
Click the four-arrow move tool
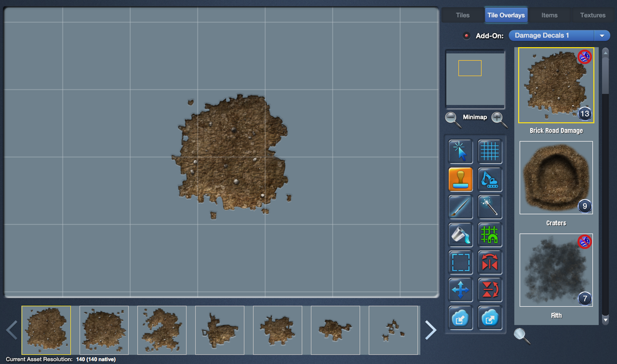click(460, 290)
